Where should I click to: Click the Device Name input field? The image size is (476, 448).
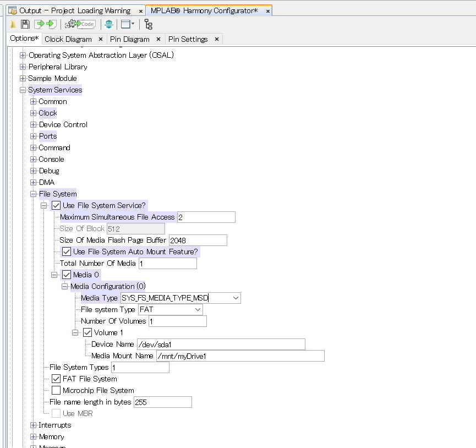[221, 344]
